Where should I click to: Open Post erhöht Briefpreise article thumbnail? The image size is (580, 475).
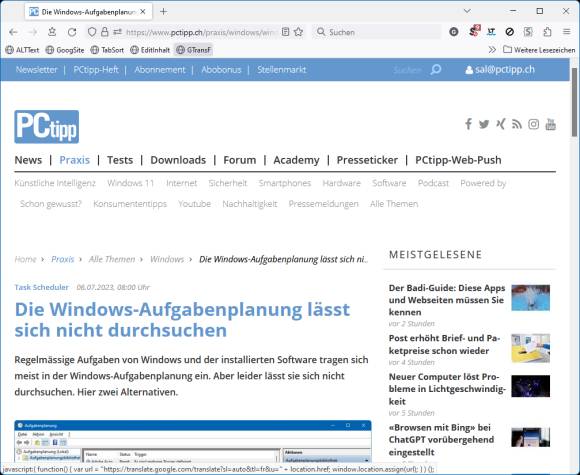pyautogui.click(x=530, y=348)
